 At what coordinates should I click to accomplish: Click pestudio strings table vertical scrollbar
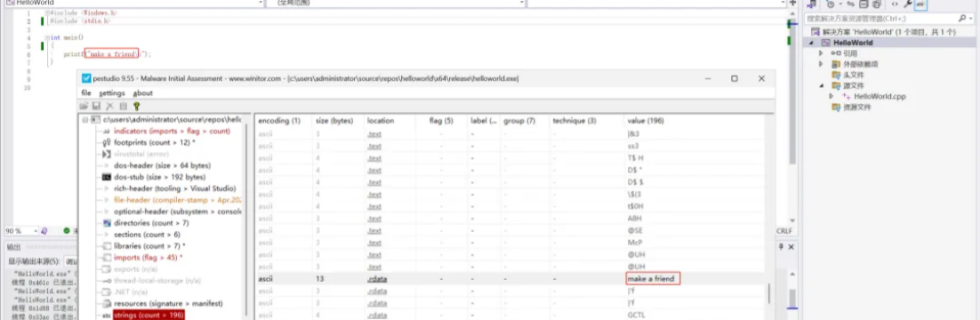(x=768, y=293)
